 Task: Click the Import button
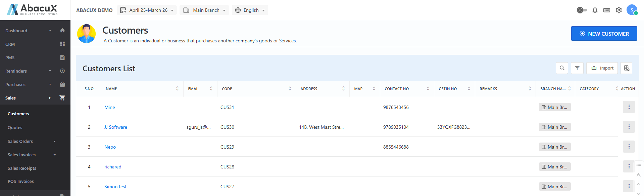click(602, 68)
